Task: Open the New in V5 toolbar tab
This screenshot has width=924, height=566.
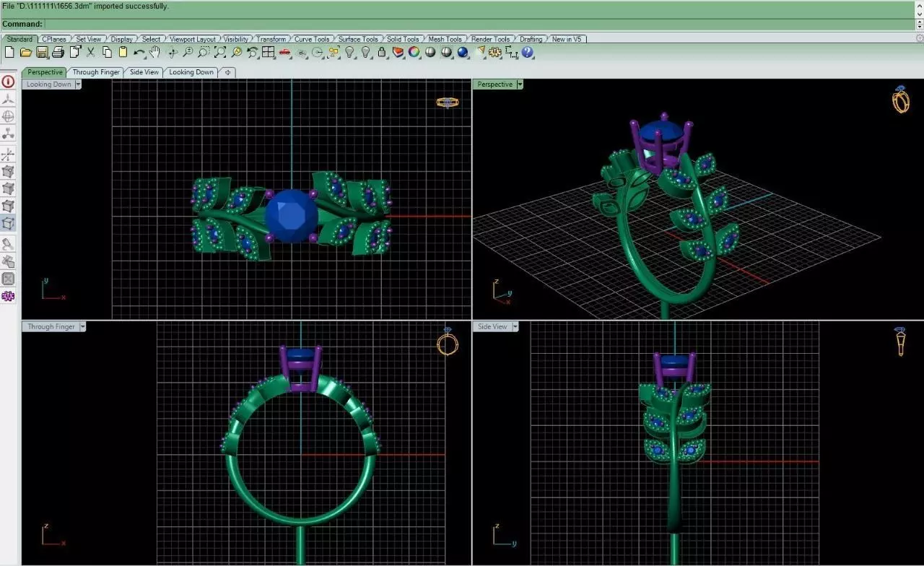Action: tap(566, 39)
